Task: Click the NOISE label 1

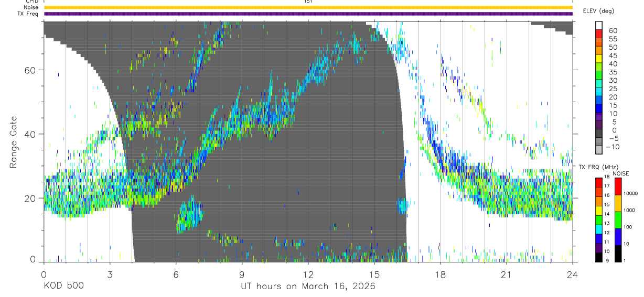Action: coord(625,260)
